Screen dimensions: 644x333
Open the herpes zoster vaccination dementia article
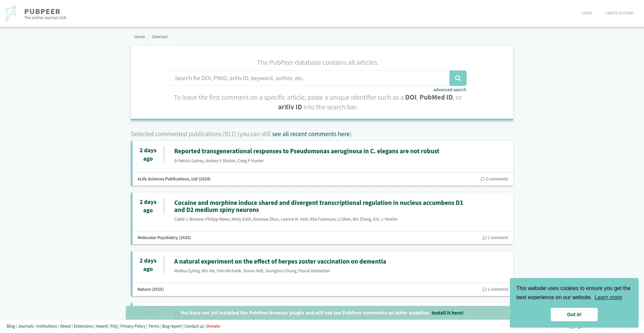[x=280, y=261]
